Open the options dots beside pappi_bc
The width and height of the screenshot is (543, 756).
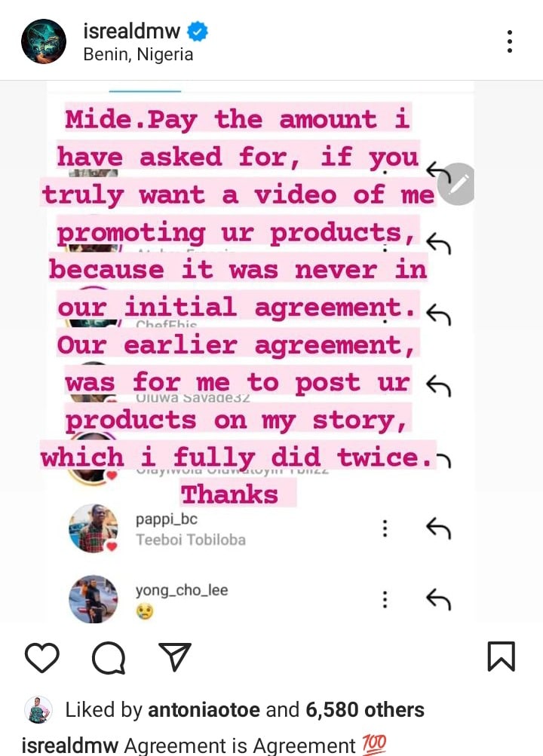click(385, 528)
